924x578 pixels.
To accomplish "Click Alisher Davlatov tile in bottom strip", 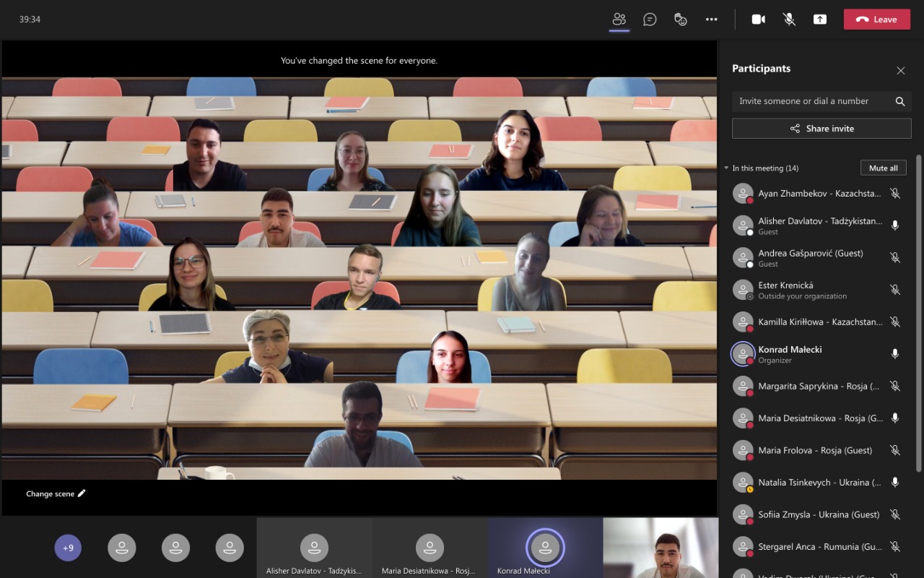I will point(314,548).
